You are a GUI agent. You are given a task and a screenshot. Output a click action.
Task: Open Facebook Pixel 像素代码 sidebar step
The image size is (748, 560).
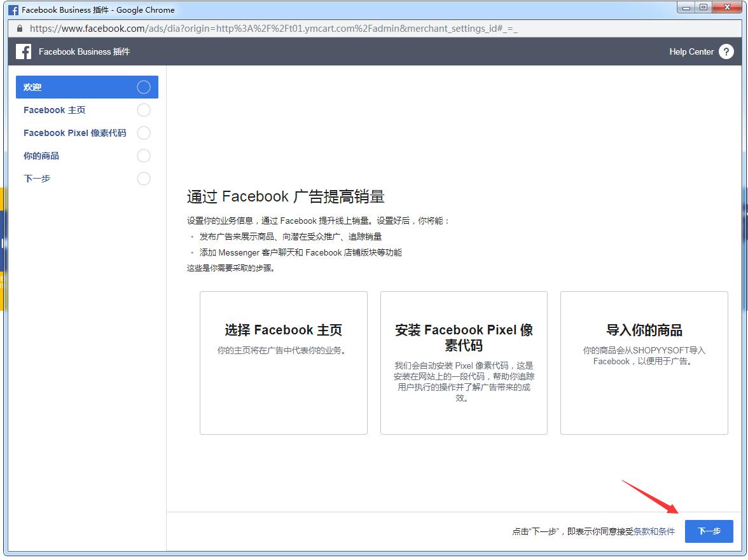coord(75,133)
